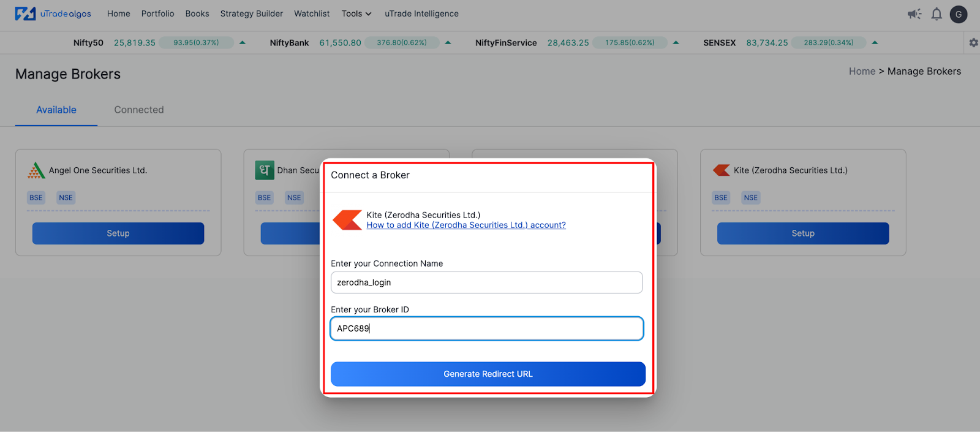
Task: Open the announcements megaphone icon
Action: 914,14
